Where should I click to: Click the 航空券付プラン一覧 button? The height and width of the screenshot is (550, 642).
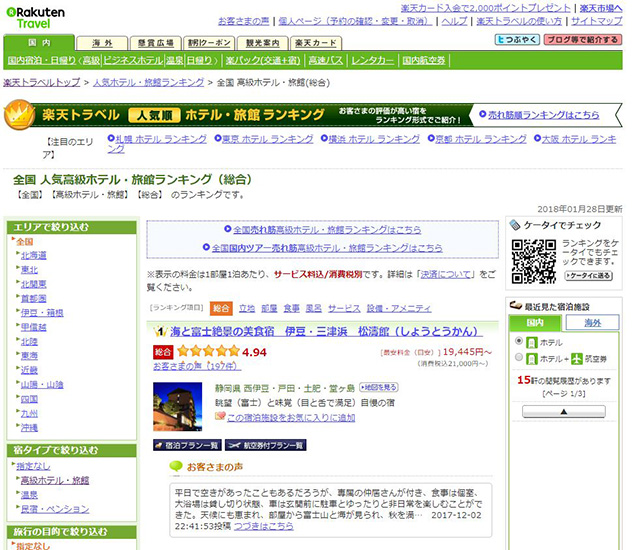tap(265, 445)
